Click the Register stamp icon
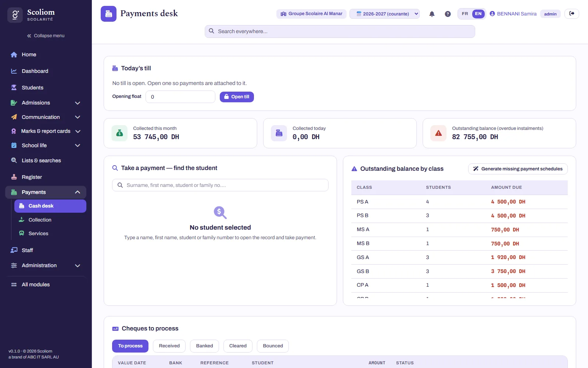Viewport: 588px width, 368px height. [x=14, y=177]
